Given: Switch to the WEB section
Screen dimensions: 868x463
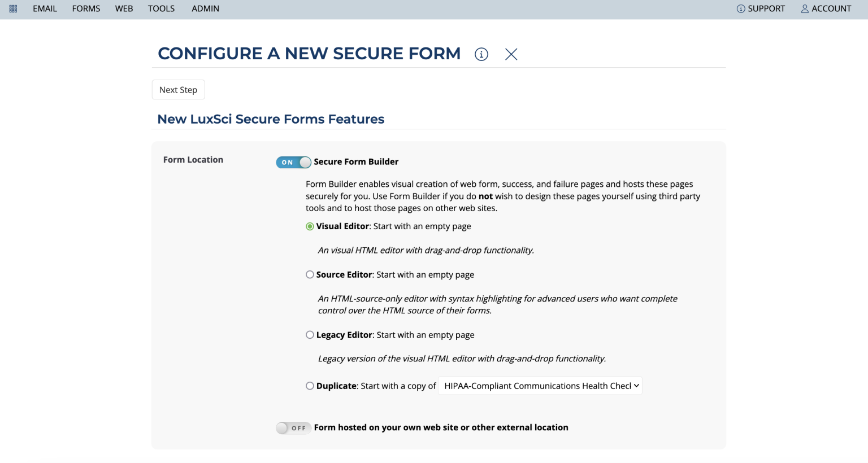Looking at the screenshot, I should [x=124, y=8].
